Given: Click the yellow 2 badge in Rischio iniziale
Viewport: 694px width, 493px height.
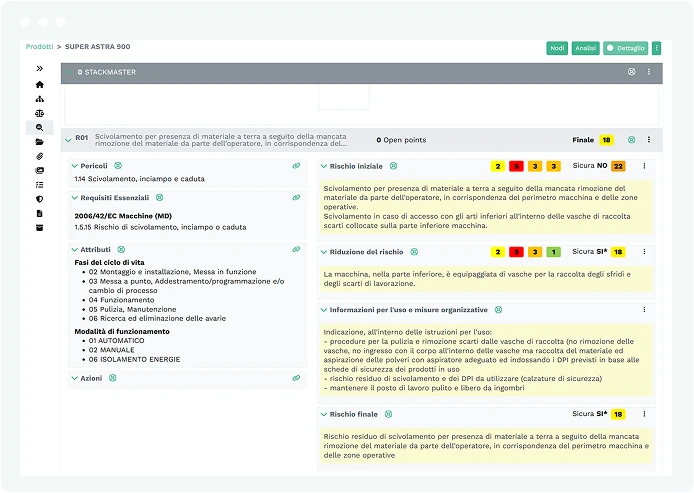Looking at the screenshot, I should (497, 166).
